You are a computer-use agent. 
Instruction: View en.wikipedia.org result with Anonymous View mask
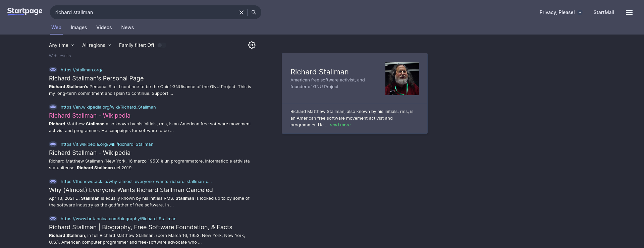53,107
